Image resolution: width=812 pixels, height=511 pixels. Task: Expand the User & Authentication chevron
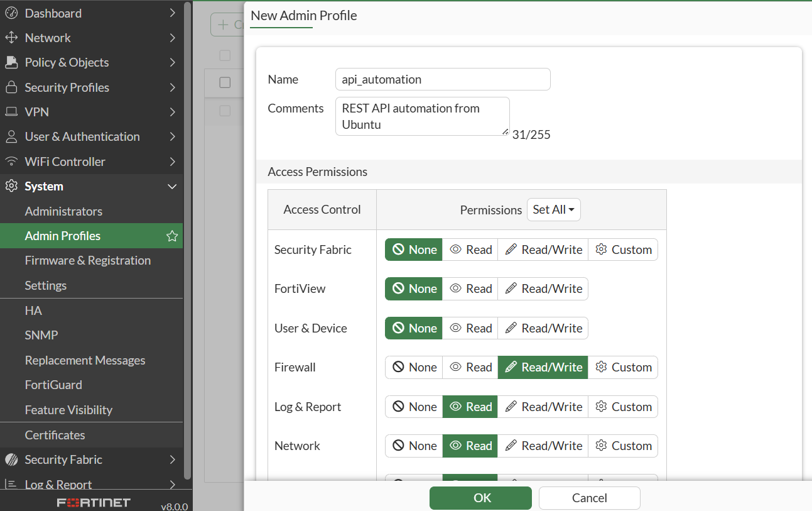point(172,136)
